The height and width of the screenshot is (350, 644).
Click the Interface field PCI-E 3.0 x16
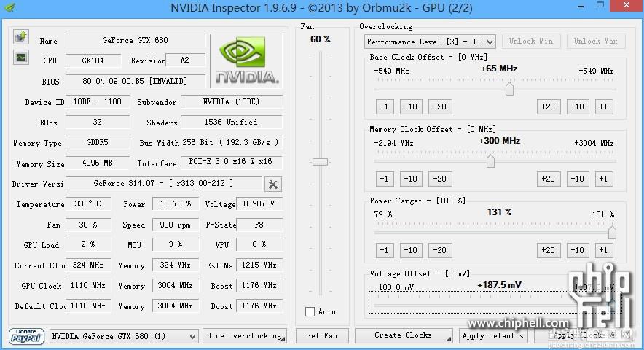tap(232, 162)
